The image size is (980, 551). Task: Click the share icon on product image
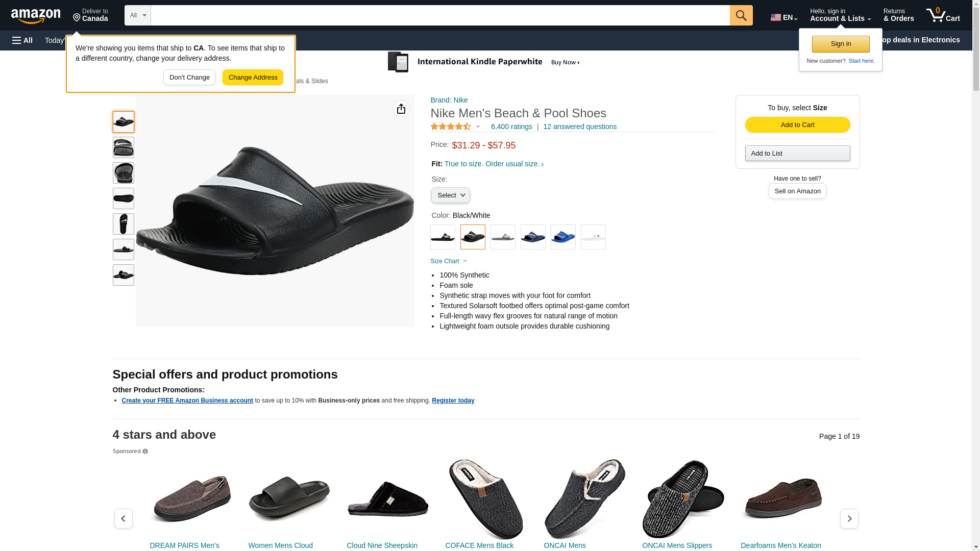click(x=401, y=109)
